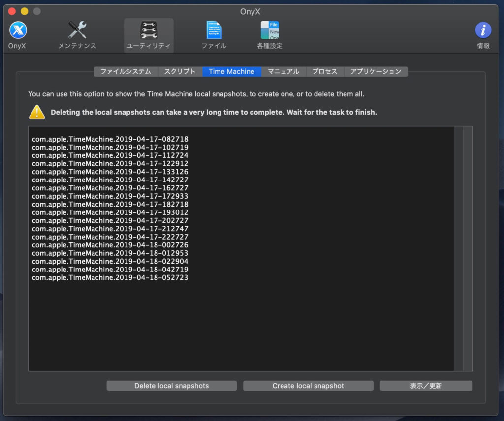Image resolution: width=504 pixels, height=421 pixels.
Task: Show the 情報 info icon
Action: coord(483,35)
